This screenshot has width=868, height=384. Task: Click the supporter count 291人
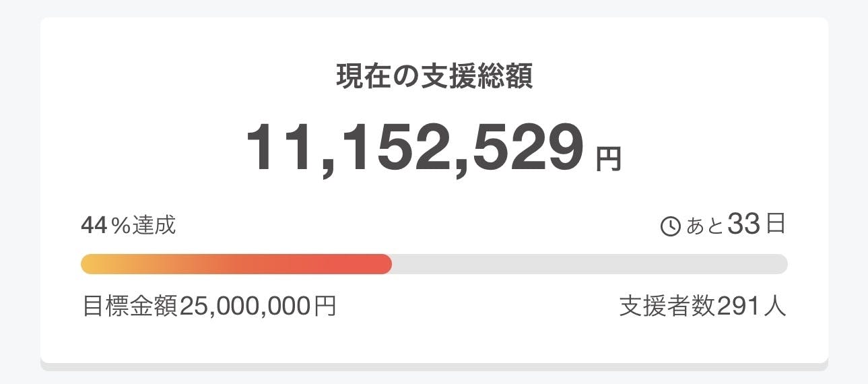(x=751, y=307)
